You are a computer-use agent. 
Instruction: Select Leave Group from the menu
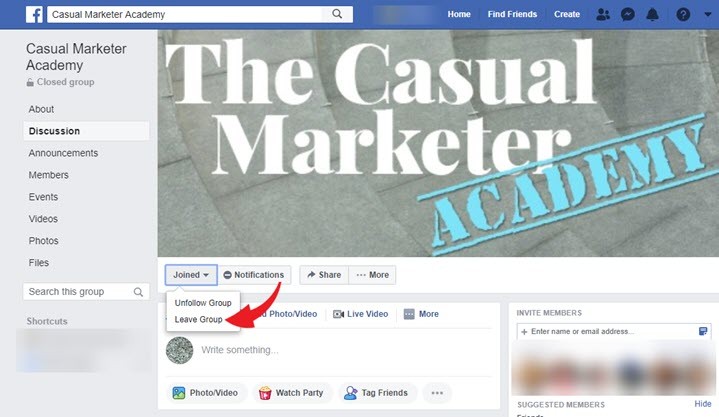(x=199, y=319)
